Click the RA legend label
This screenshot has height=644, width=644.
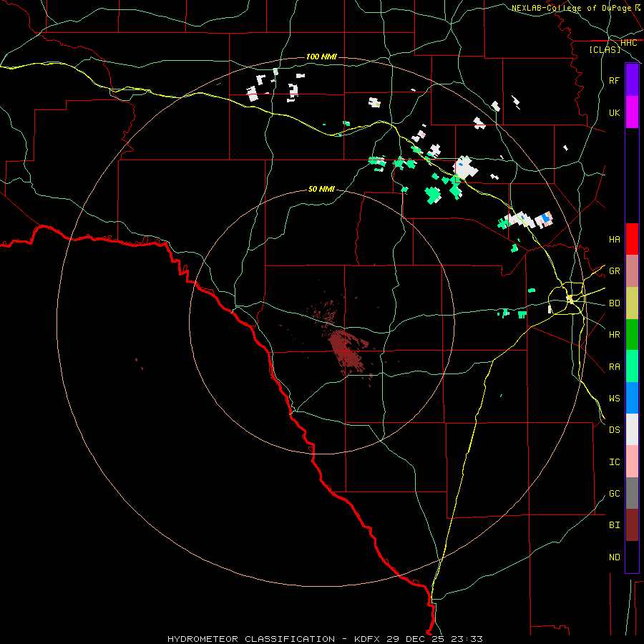point(614,366)
